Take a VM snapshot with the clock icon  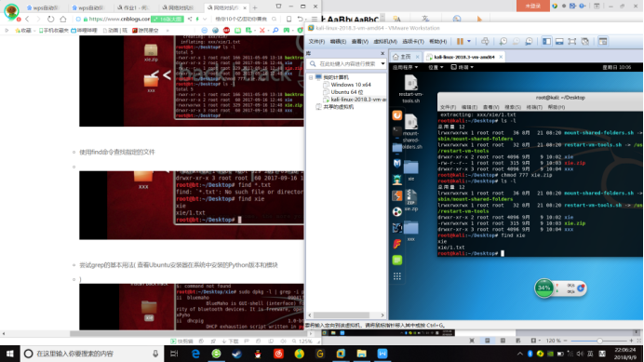[x=503, y=42]
